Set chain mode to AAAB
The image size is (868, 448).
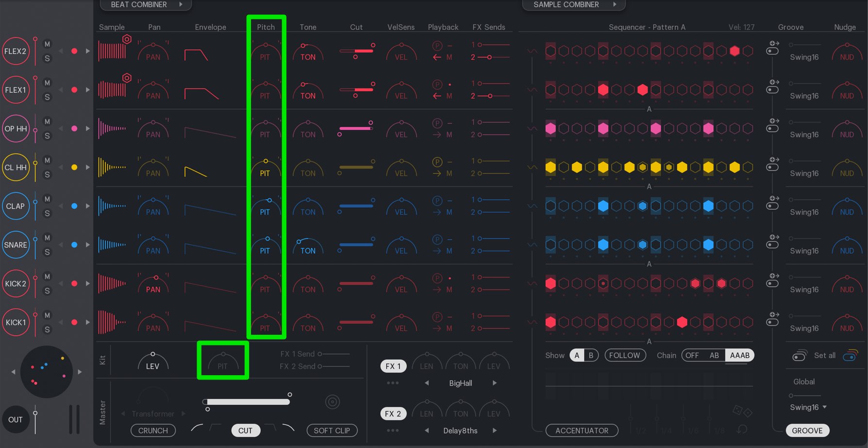click(x=740, y=355)
